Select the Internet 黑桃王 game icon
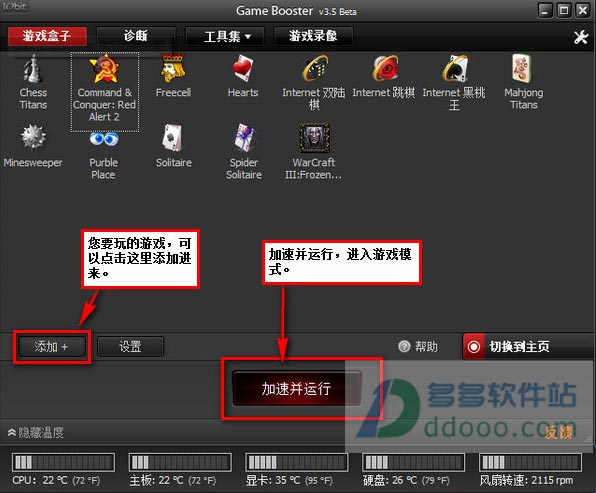This screenshot has width=596, height=493. coord(455,69)
